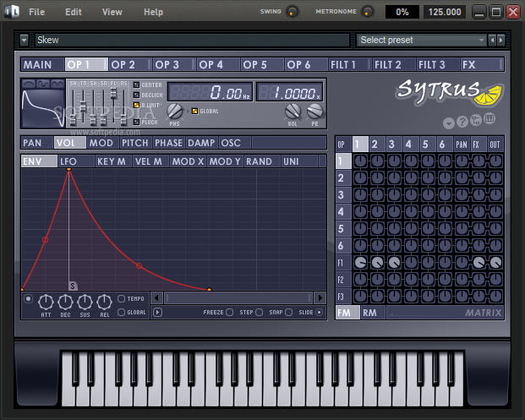Click matrix knob at row F1 column 1
Screen dimensions: 525x420
pos(361,263)
